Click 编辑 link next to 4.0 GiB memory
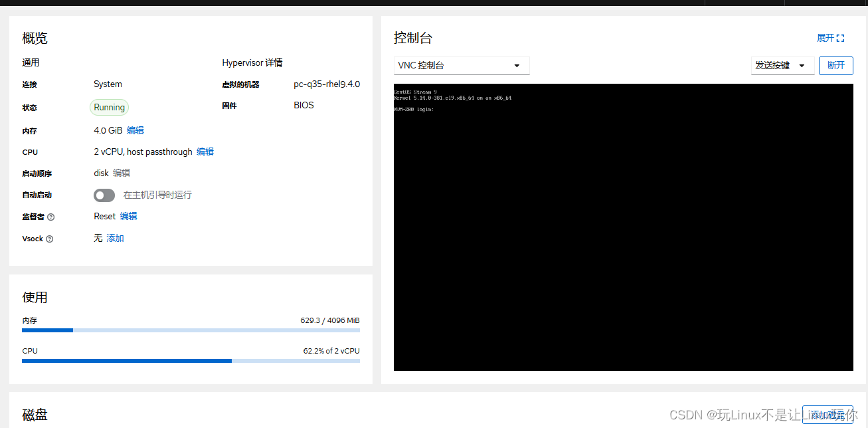The image size is (868, 428). click(135, 130)
